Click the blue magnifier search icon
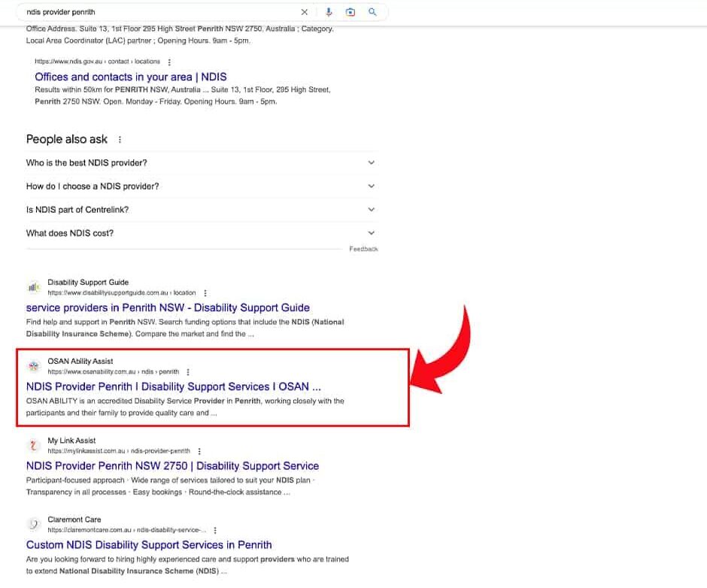Viewport: 707px width, 588px height. 372,12
